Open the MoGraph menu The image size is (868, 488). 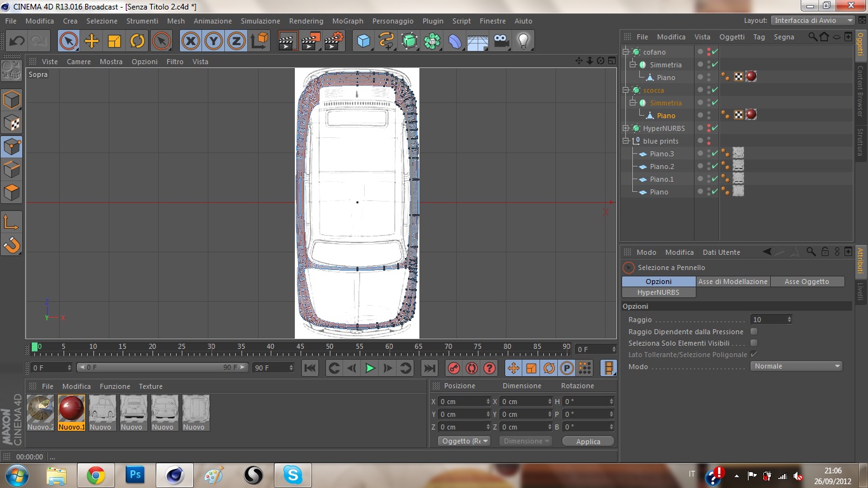(x=348, y=21)
